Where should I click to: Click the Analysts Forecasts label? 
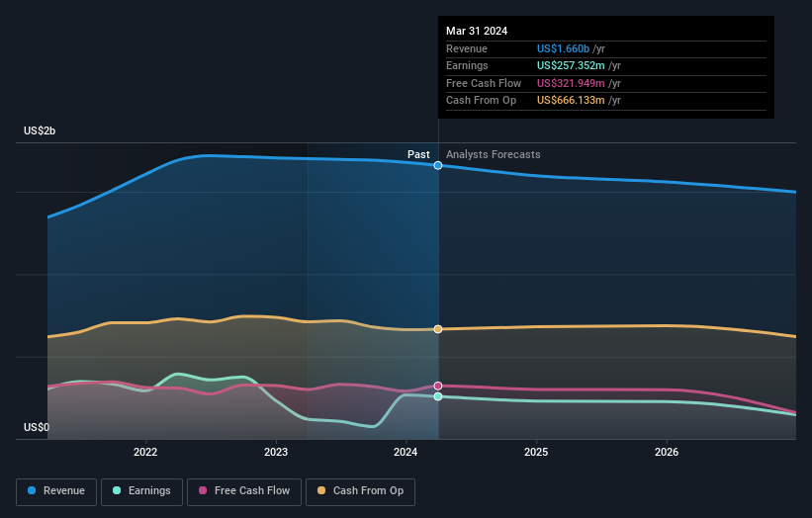click(493, 154)
